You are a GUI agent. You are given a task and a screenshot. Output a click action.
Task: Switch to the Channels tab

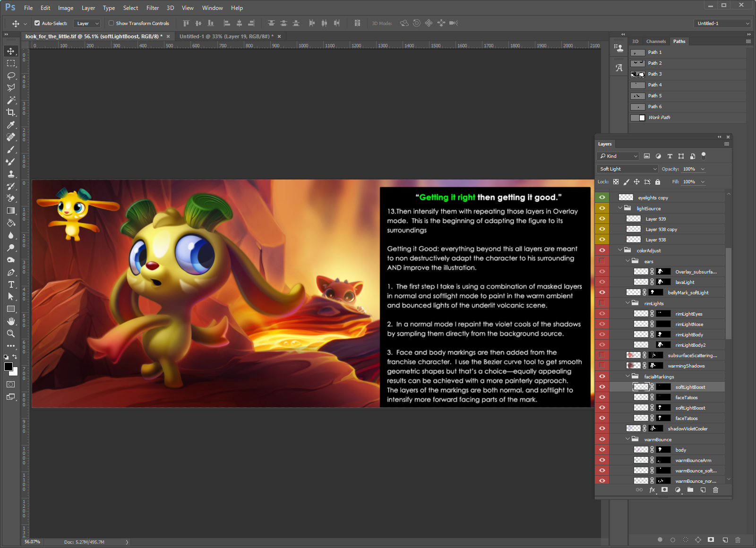click(656, 42)
